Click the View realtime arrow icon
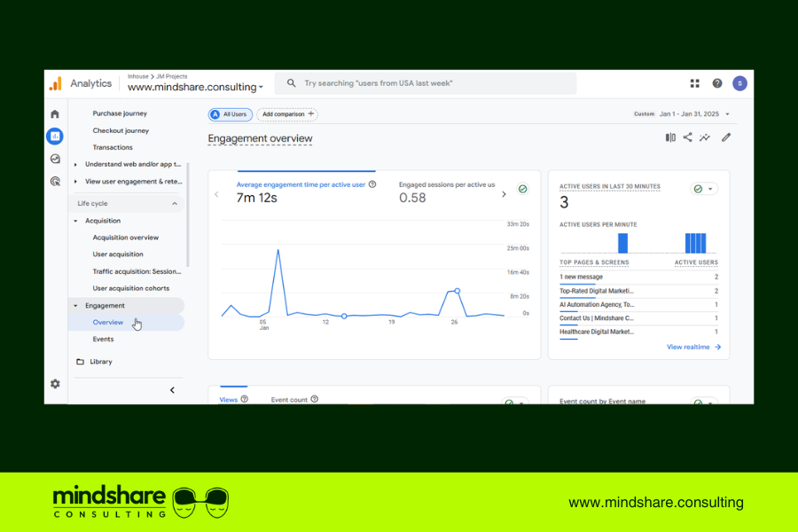798x532 pixels. coord(717,347)
